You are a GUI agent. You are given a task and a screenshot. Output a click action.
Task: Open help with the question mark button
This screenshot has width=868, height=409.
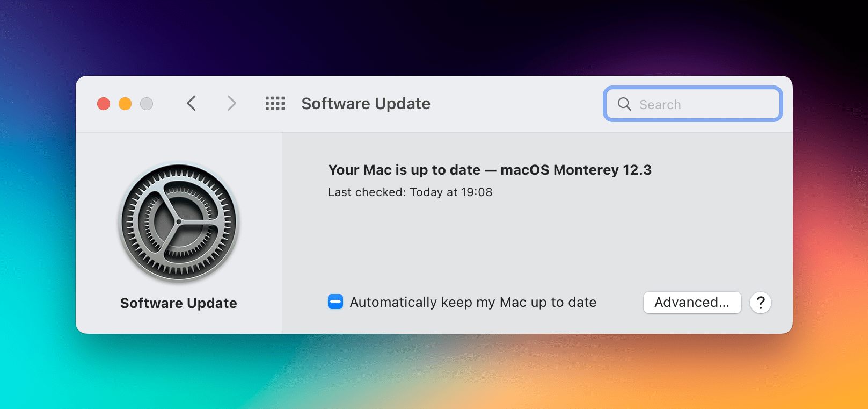(x=761, y=303)
